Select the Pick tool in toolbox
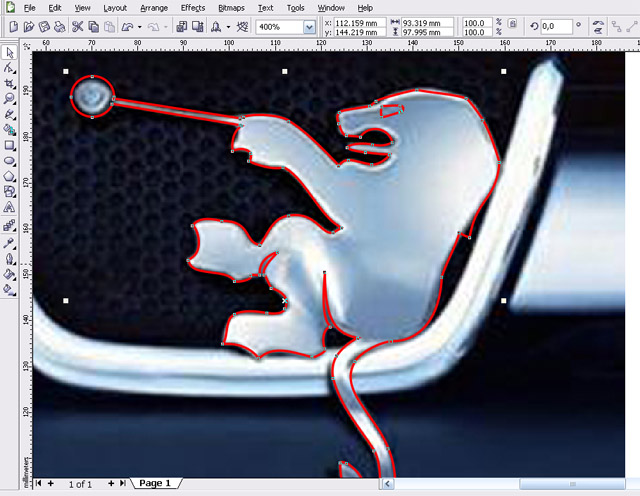Image resolution: width=640 pixels, height=496 pixels. coord(9,52)
